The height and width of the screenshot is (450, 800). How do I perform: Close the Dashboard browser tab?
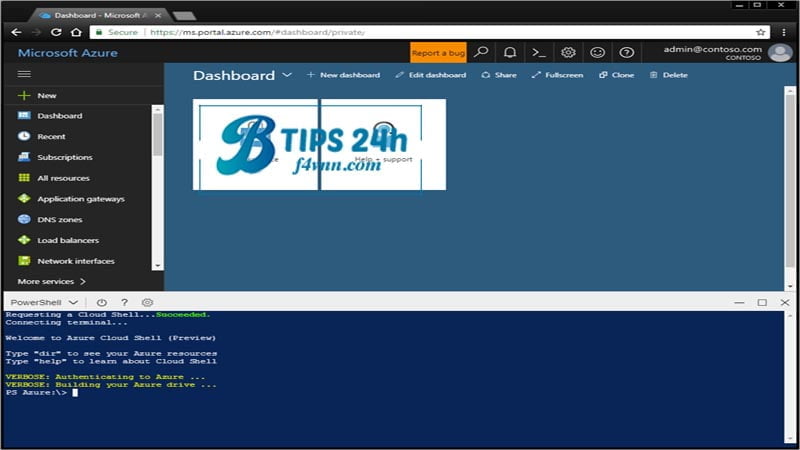158,15
